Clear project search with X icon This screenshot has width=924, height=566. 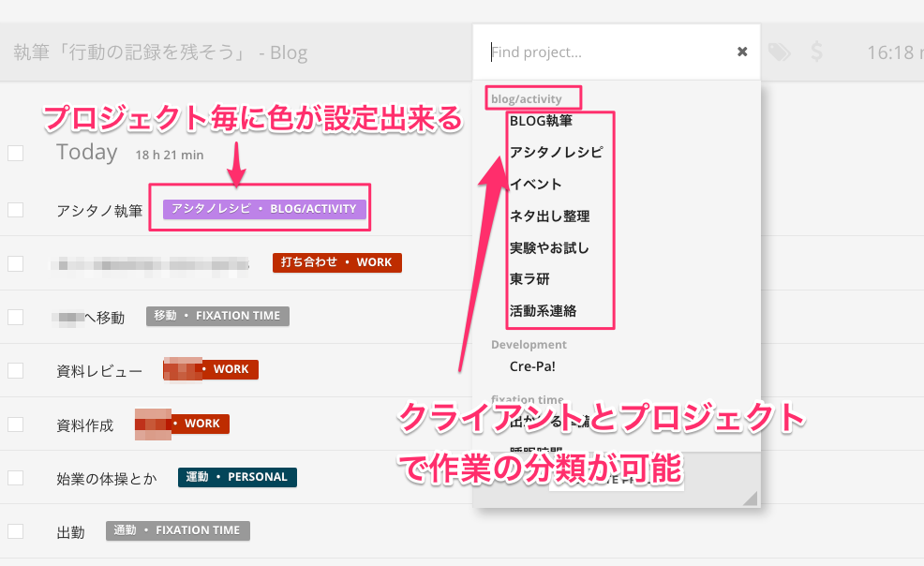click(742, 52)
